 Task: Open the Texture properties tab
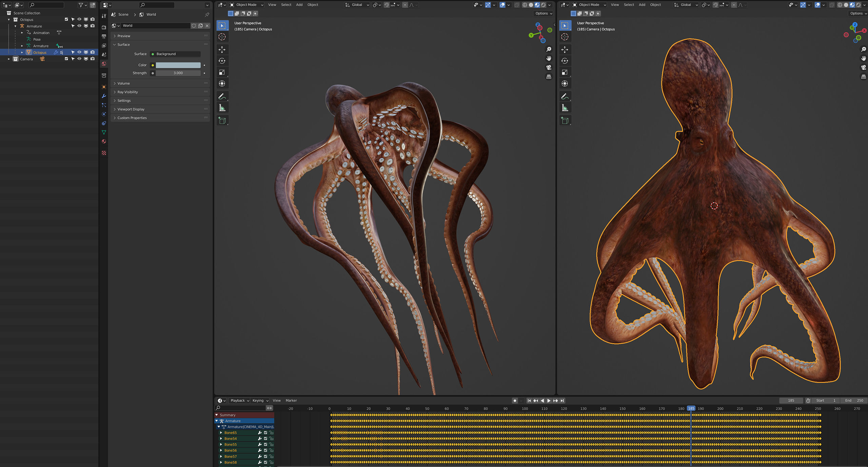104,153
